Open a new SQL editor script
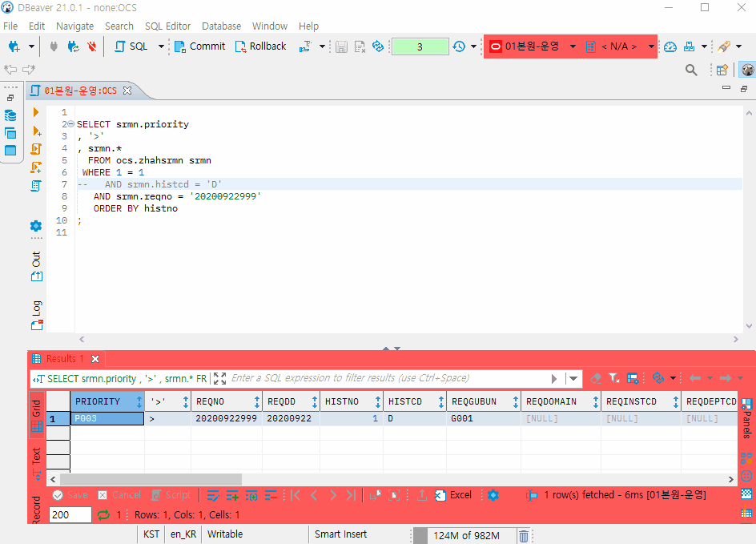 131,46
